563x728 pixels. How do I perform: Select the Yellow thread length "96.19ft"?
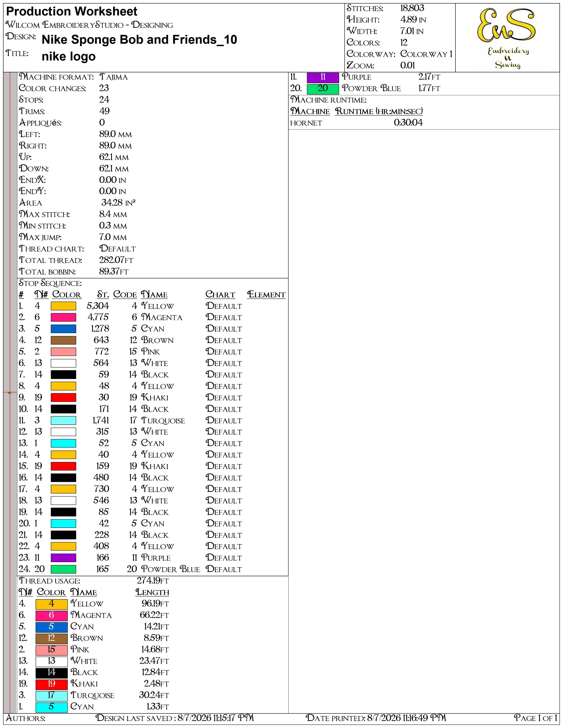[155, 604]
